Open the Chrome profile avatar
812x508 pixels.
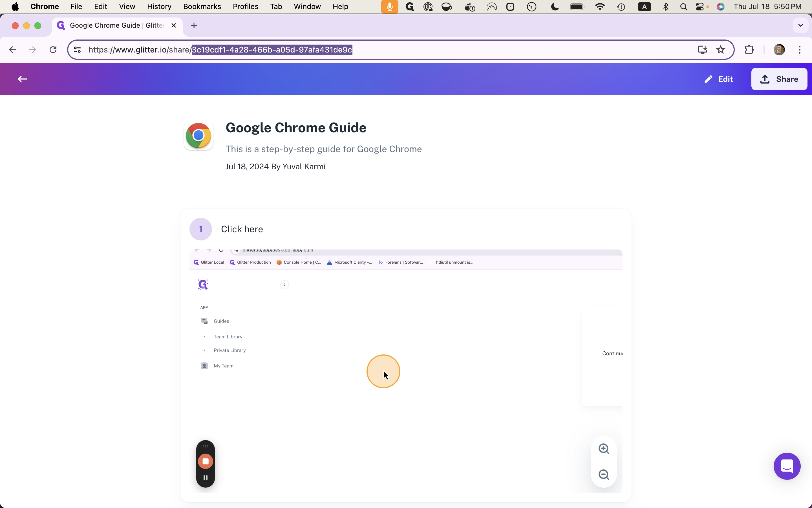pos(779,50)
